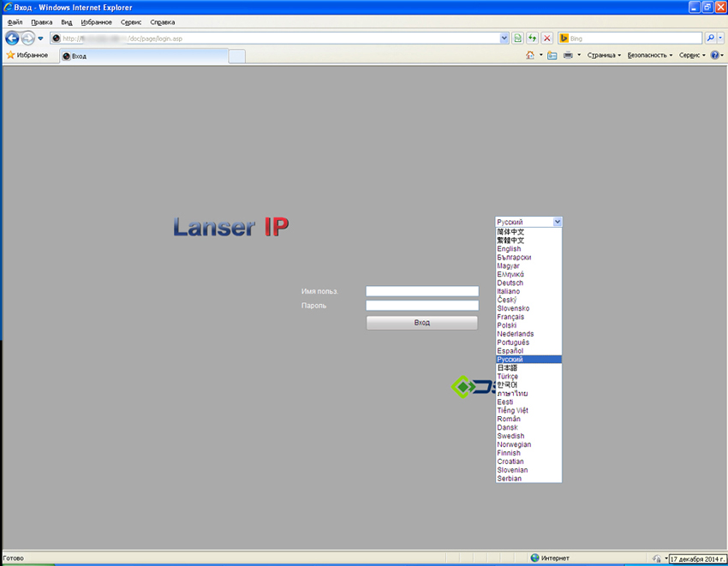Viewport: 728px width, 566px height.
Task: Pick Eesti in the language list
Action: coord(528,402)
